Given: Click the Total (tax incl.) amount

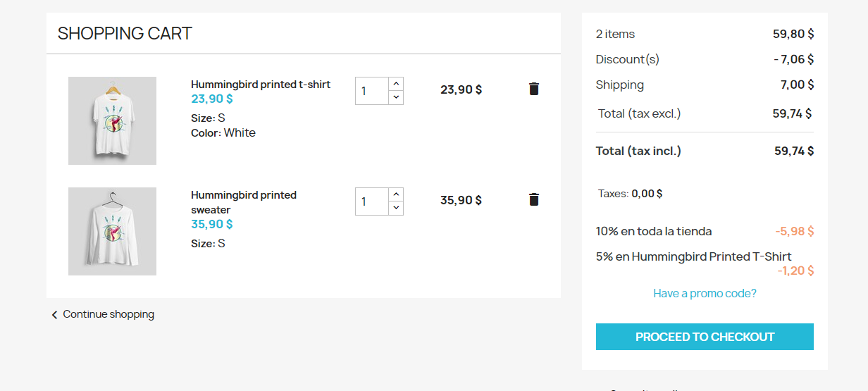Looking at the screenshot, I should coord(793,151).
